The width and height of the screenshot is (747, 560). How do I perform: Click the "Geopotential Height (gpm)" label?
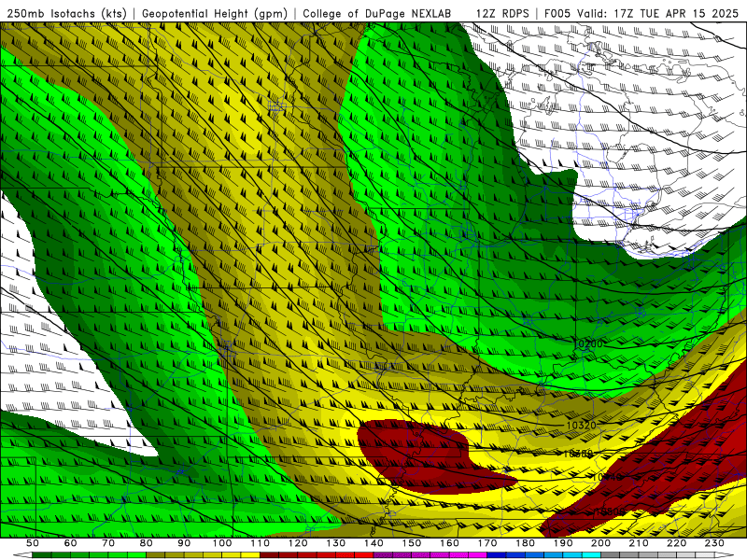[x=215, y=14]
